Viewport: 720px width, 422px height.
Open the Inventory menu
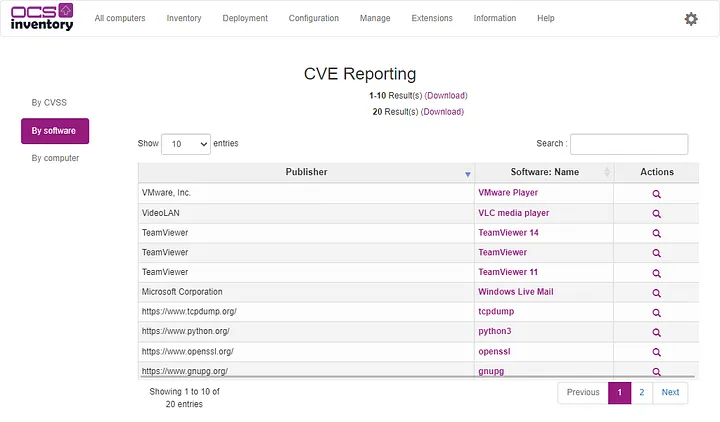coord(184,18)
